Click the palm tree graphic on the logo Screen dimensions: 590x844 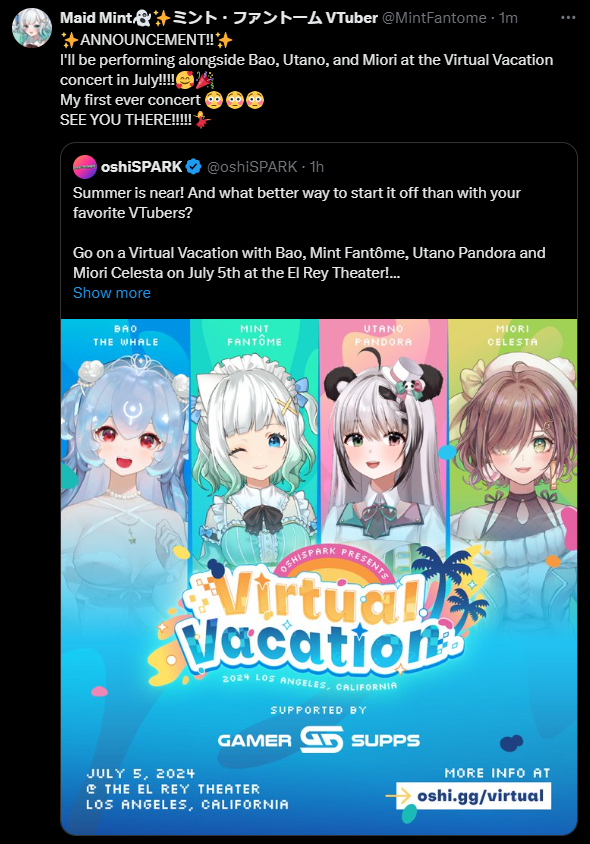coord(449,585)
